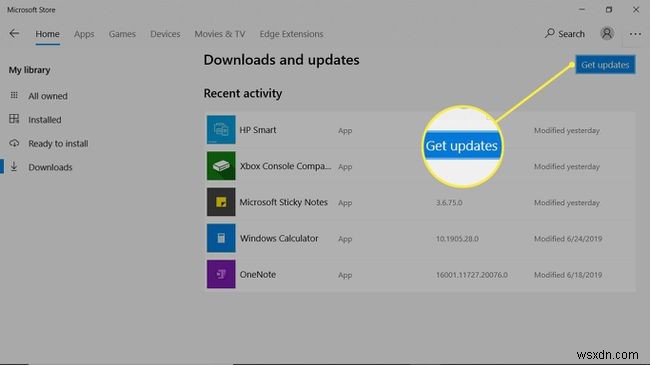Select the Devices tab
This screenshot has height=365, width=650.
click(165, 34)
